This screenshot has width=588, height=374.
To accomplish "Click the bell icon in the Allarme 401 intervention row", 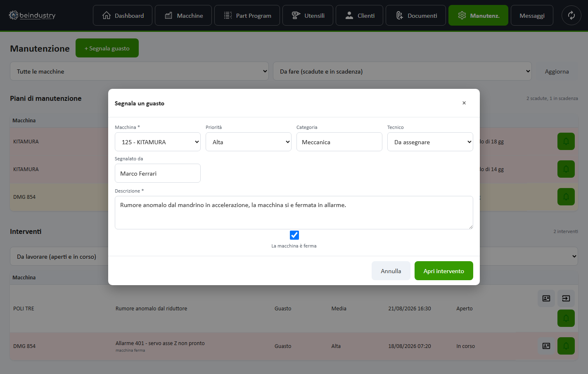I will point(566,346).
